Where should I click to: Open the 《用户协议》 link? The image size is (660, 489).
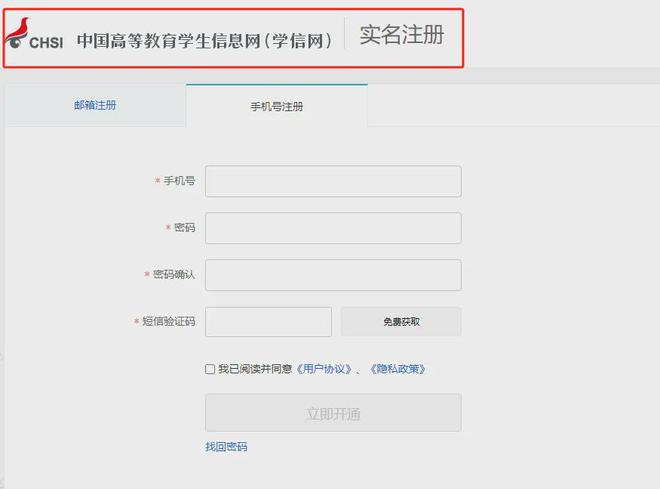point(324,369)
